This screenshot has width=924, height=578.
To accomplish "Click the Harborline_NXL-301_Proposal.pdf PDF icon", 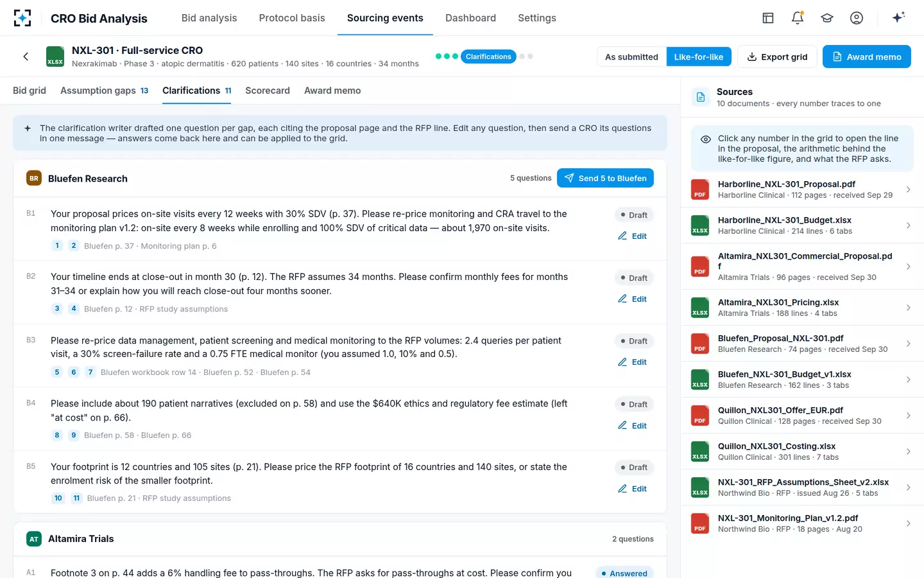I will click(700, 189).
